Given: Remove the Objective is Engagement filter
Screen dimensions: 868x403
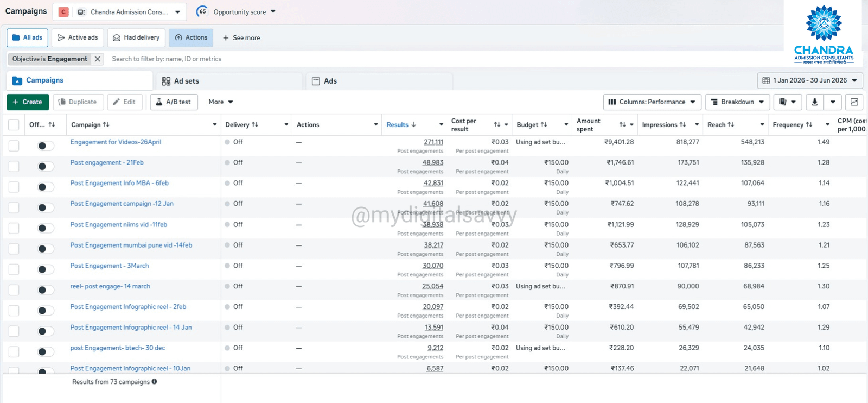Looking at the screenshot, I should [x=98, y=59].
